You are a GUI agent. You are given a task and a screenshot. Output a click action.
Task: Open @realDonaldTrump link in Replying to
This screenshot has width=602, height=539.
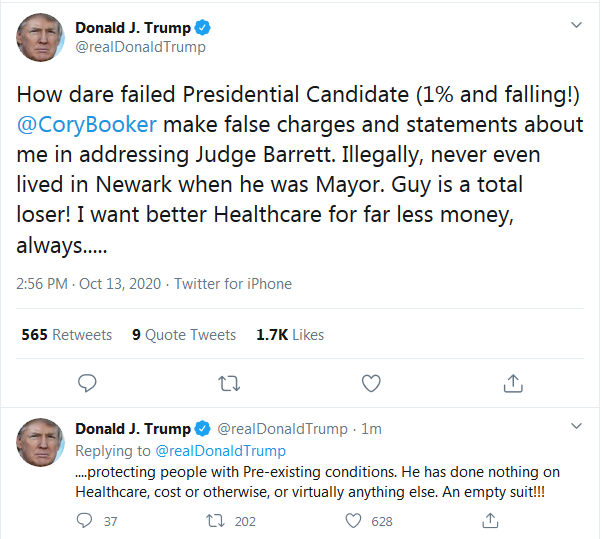(220, 451)
